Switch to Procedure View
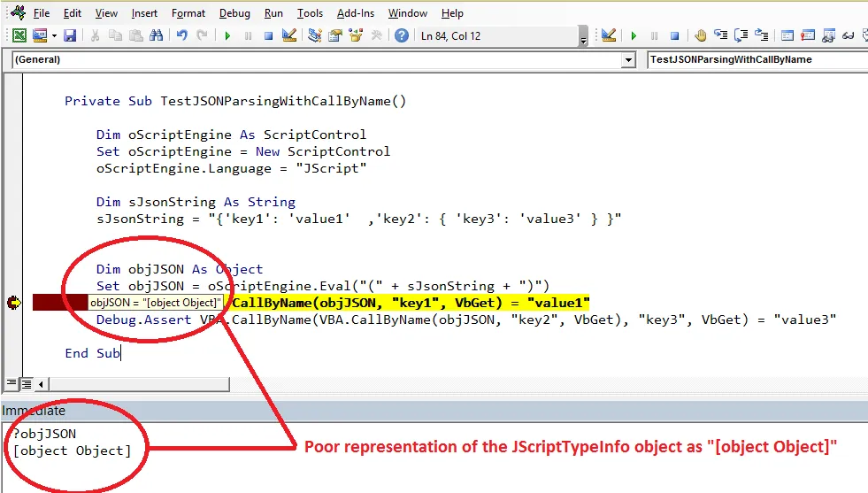The image size is (868, 493). pos(12,383)
